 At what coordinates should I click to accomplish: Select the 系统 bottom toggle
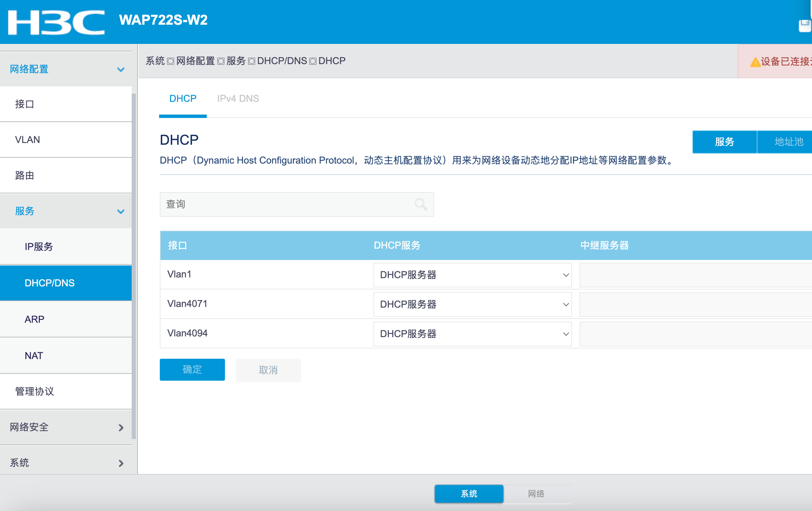pos(469,494)
